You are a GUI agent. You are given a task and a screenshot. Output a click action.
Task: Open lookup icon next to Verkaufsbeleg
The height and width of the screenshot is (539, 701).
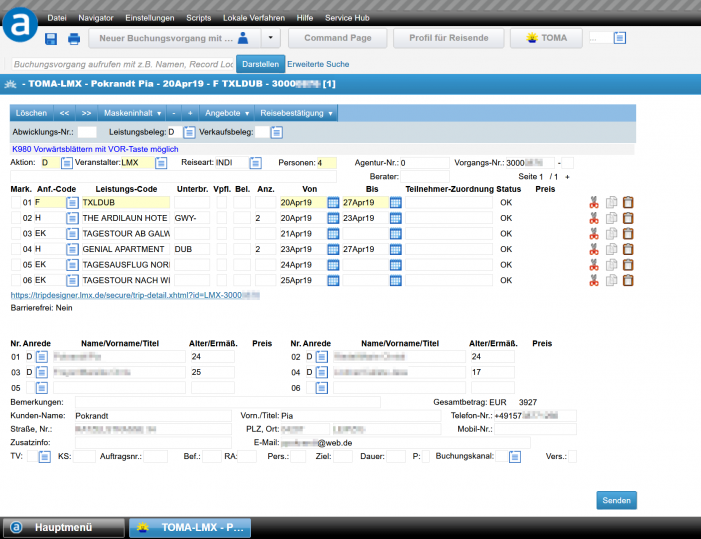click(x=276, y=132)
